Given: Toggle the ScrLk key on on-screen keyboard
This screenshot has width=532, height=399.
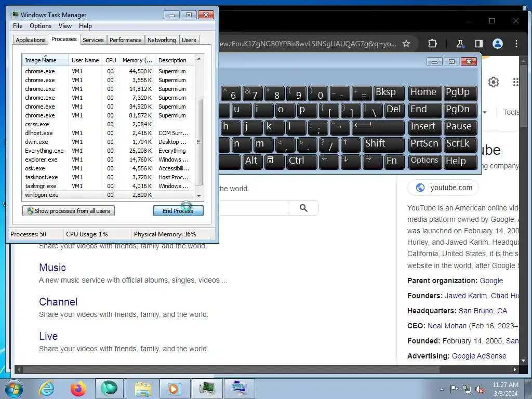Looking at the screenshot, I should coord(460,144).
